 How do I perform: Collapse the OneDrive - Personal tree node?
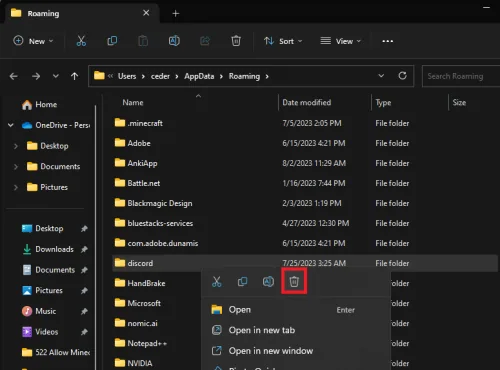click(x=11, y=125)
